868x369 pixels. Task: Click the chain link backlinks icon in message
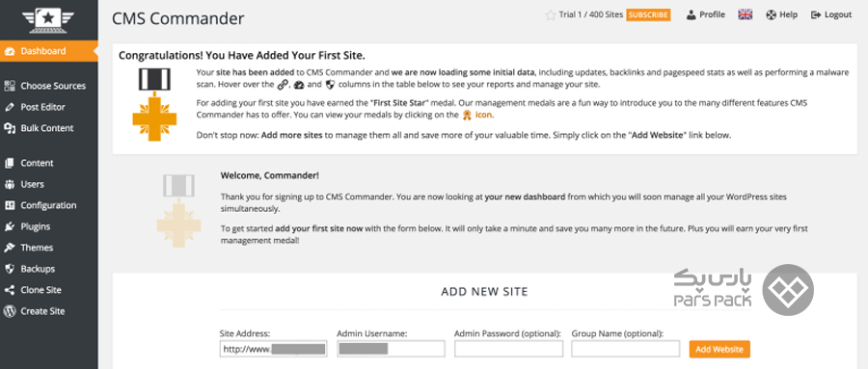pos(283,85)
